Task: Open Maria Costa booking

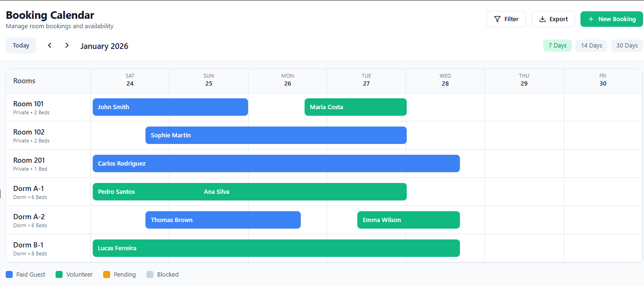Action: (x=355, y=107)
